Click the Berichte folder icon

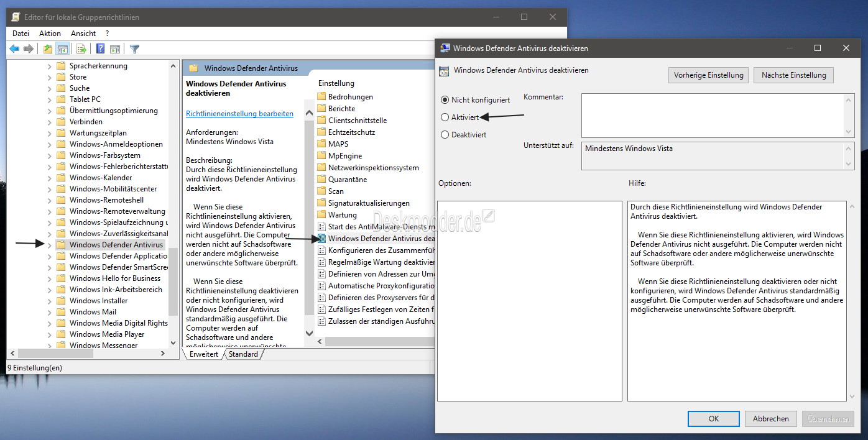[x=321, y=108]
